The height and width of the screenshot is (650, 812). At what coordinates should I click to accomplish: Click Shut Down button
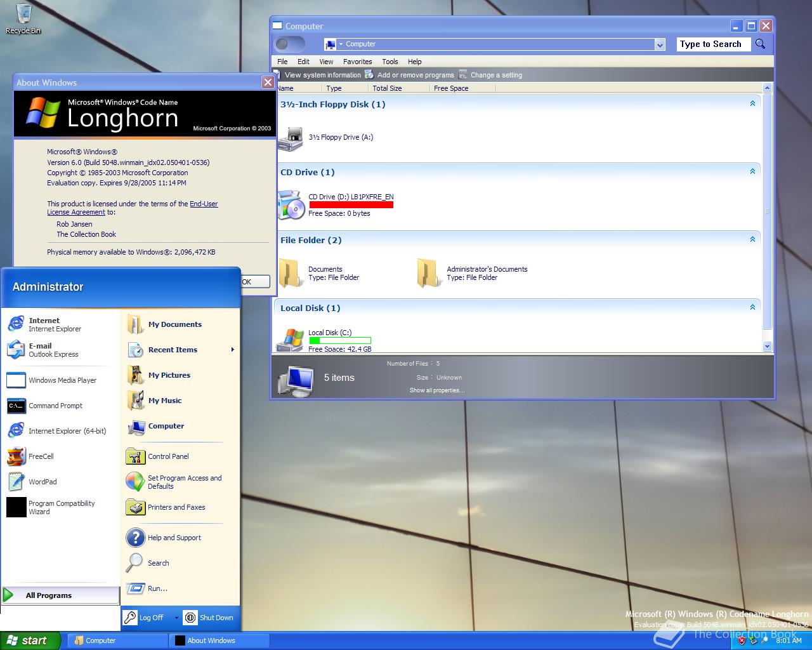click(x=209, y=618)
